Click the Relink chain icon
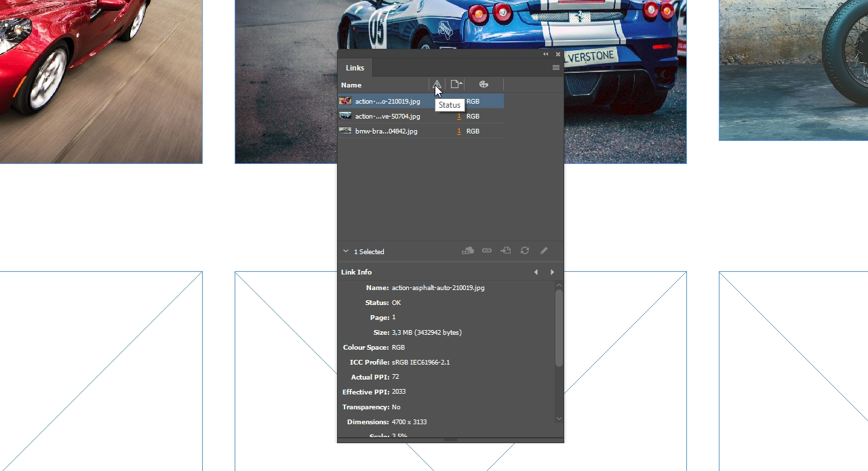This screenshot has height=471, width=868. [487, 251]
